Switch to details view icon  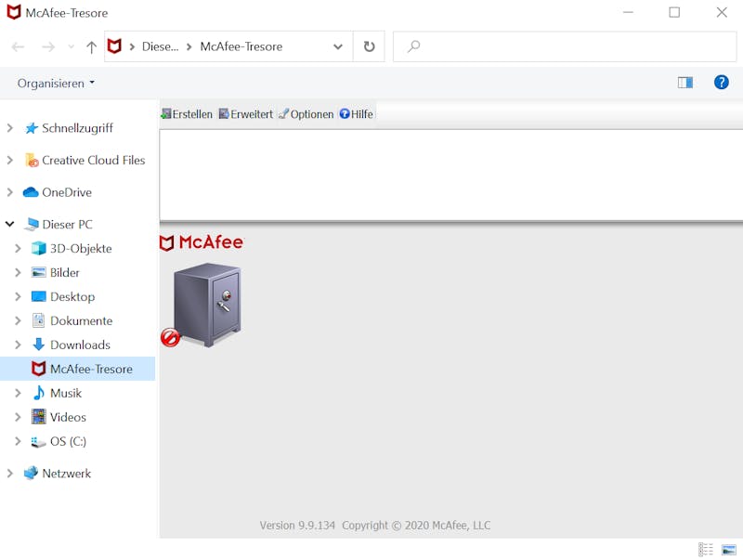[x=706, y=549]
